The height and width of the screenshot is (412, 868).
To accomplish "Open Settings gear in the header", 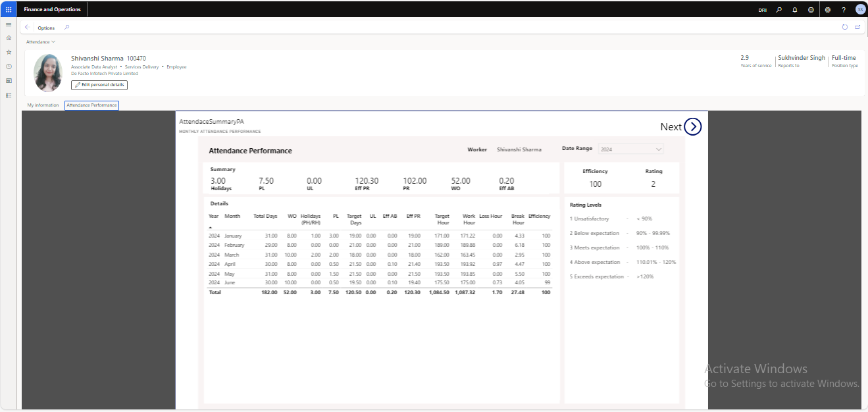I will point(827,10).
